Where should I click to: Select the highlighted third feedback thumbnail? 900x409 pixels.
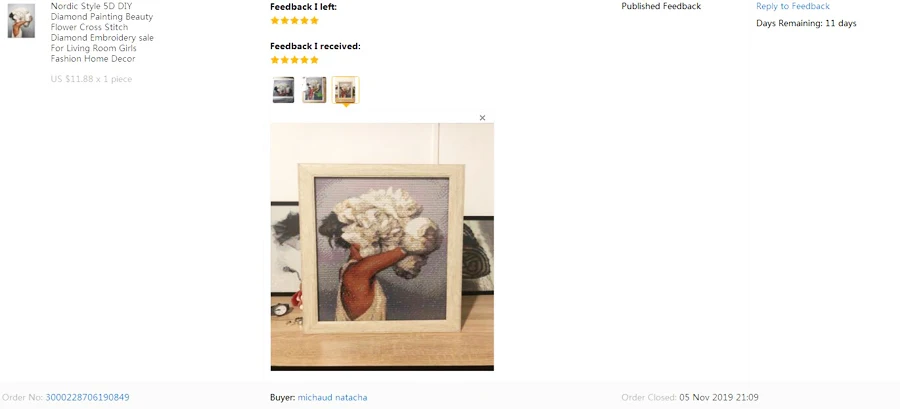point(346,90)
